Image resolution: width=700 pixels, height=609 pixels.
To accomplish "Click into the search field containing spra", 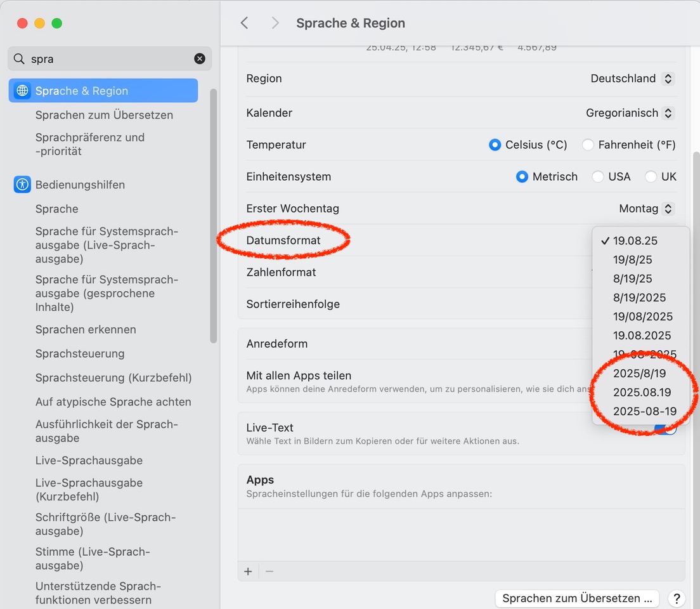I will pyautogui.click(x=108, y=59).
